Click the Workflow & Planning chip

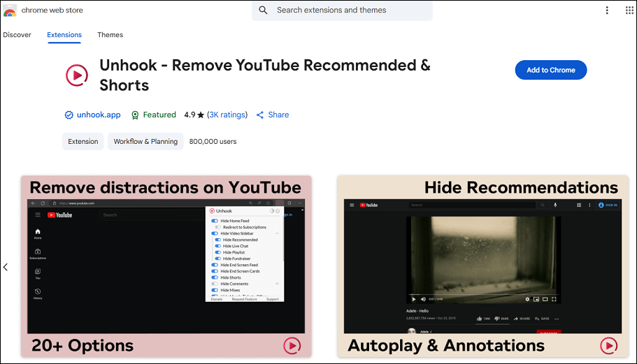pyautogui.click(x=145, y=141)
